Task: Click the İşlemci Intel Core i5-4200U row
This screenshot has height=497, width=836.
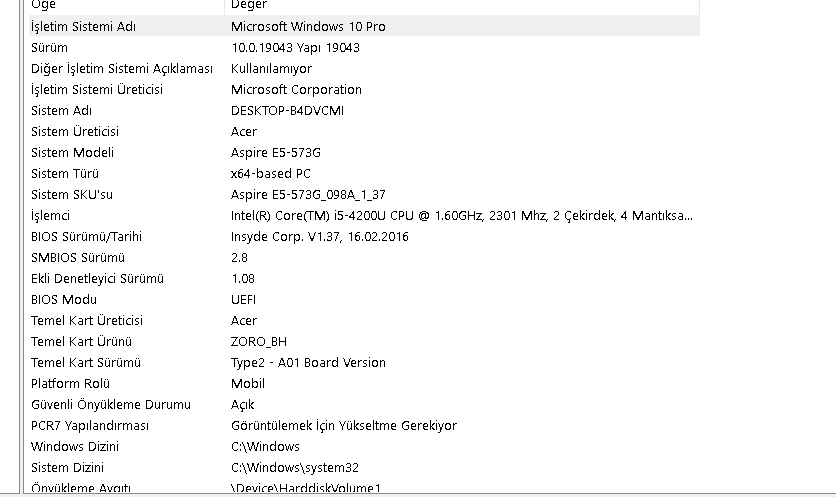Action: [x=364, y=215]
